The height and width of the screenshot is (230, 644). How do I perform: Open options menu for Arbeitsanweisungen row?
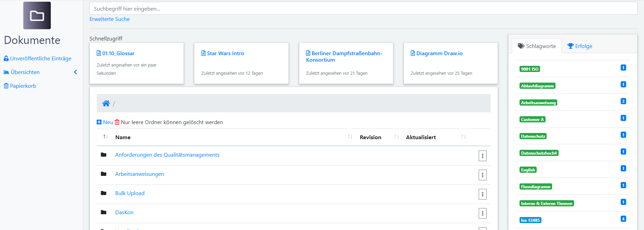(482, 175)
